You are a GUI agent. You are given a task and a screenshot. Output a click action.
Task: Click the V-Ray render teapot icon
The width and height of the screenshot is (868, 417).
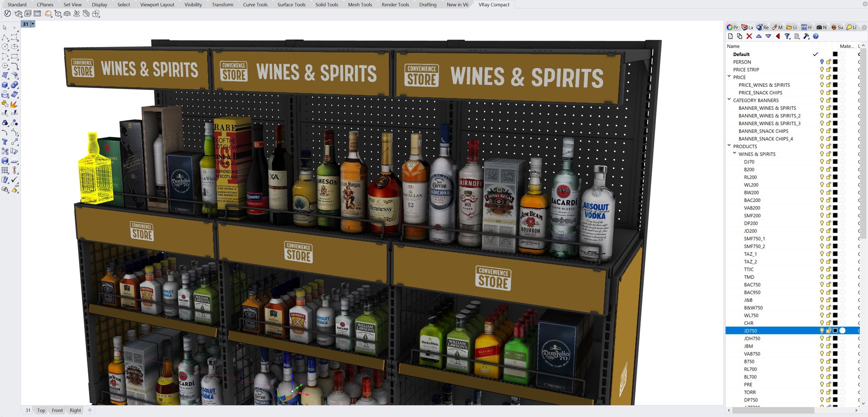point(18,14)
